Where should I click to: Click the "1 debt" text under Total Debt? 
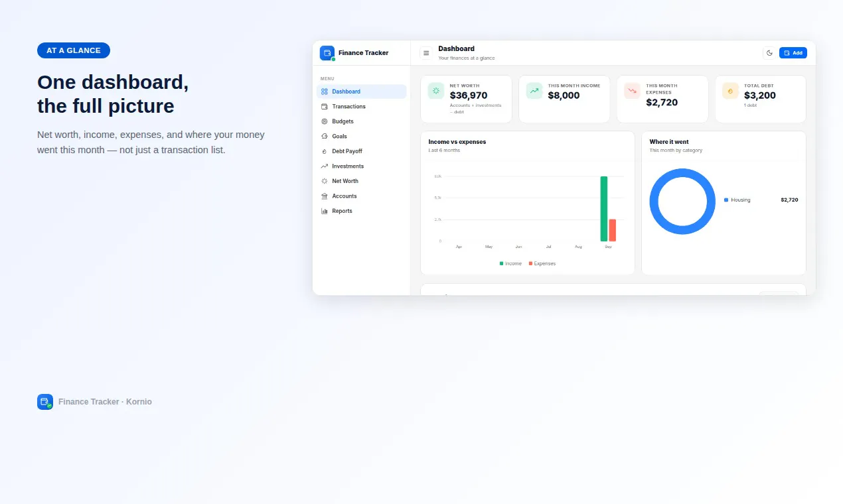750,105
